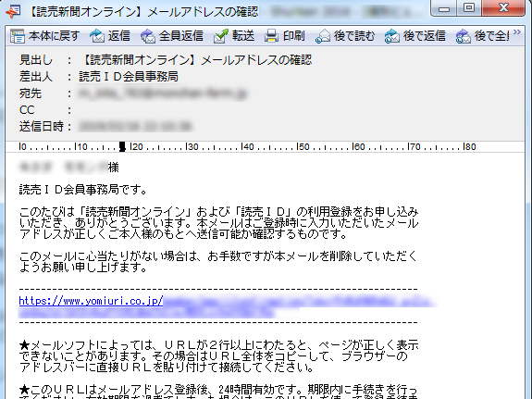532x399 pixels.
Task: Expand the toolbar overflow chevron
Action: [x=517, y=32]
